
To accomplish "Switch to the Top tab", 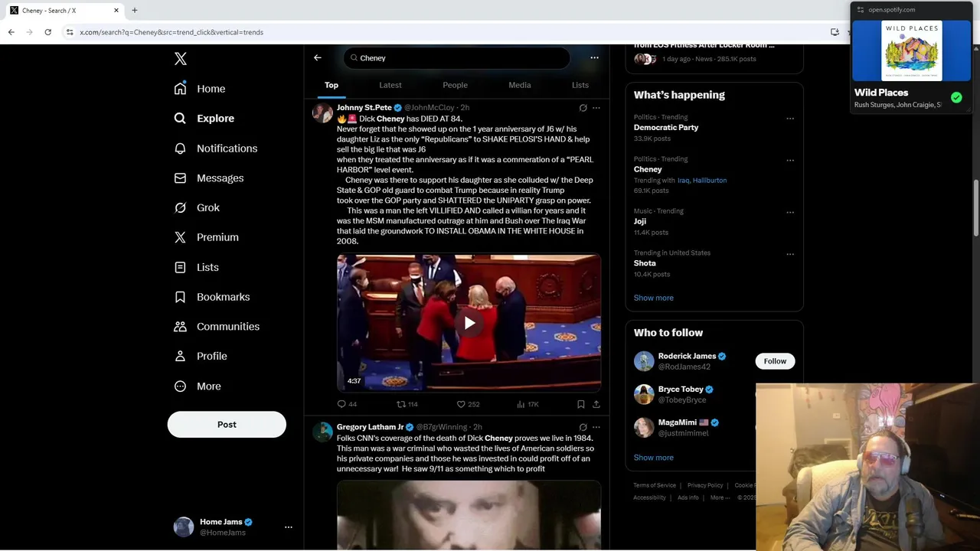I will pyautogui.click(x=332, y=85).
